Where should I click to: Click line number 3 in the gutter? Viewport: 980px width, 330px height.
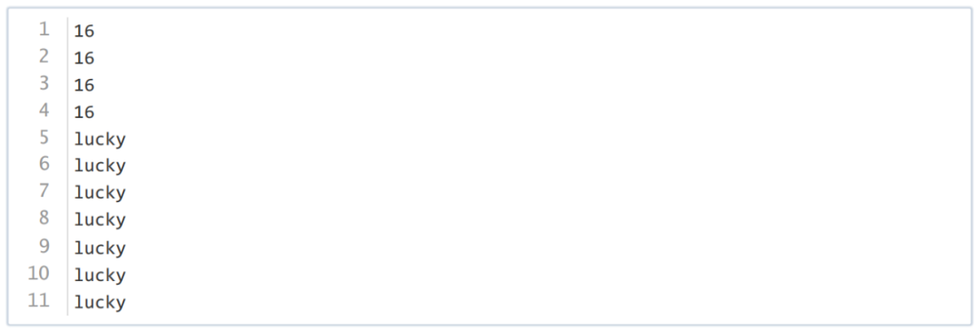(44, 83)
